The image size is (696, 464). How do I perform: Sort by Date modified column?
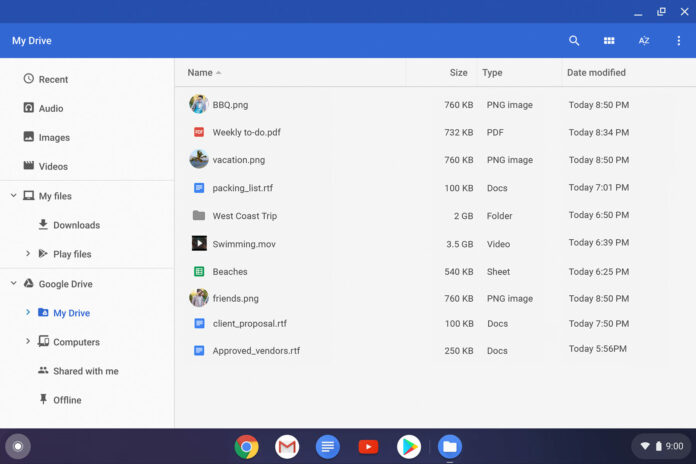(x=596, y=73)
